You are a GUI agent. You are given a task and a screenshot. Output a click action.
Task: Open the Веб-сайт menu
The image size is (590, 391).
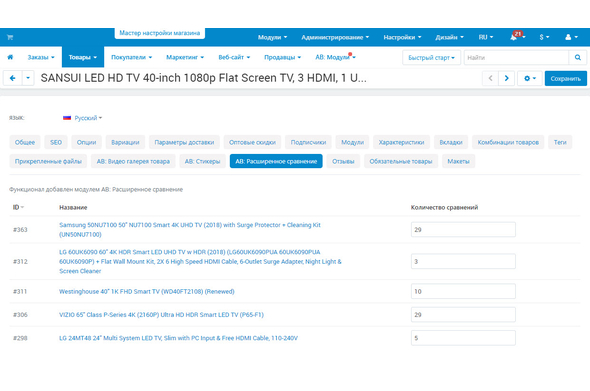point(234,57)
